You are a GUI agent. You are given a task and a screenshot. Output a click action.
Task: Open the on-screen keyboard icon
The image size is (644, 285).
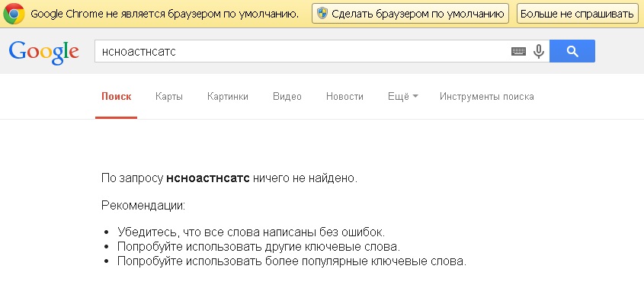518,51
